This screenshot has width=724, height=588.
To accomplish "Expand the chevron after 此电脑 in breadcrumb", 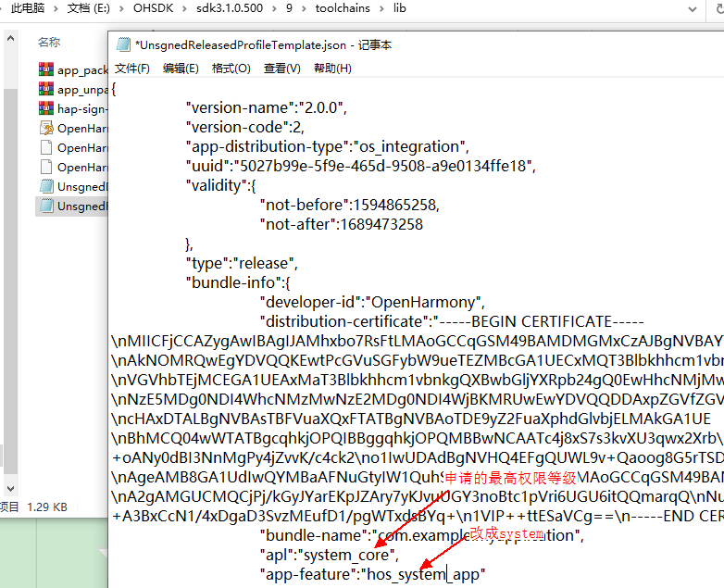I will point(56,8).
